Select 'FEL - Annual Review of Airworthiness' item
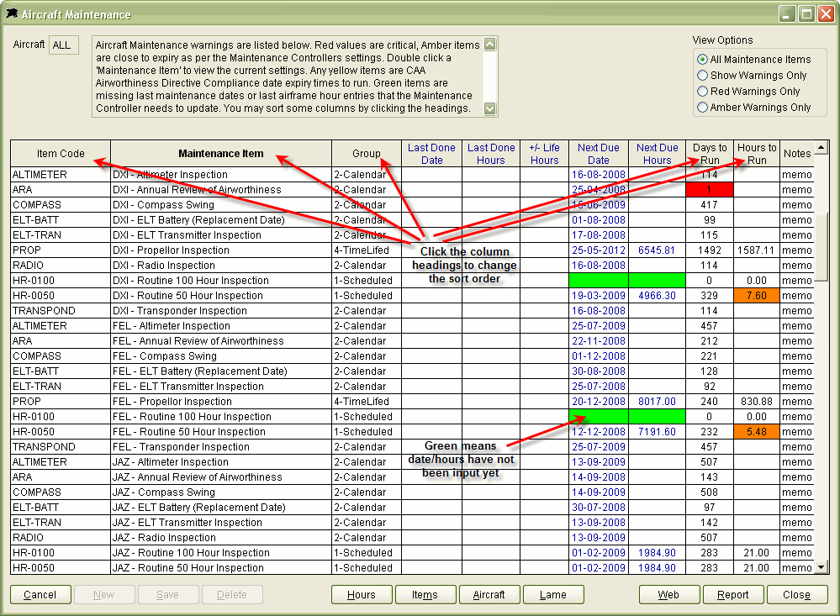This screenshot has height=616, width=840. click(x=220, y=340)
